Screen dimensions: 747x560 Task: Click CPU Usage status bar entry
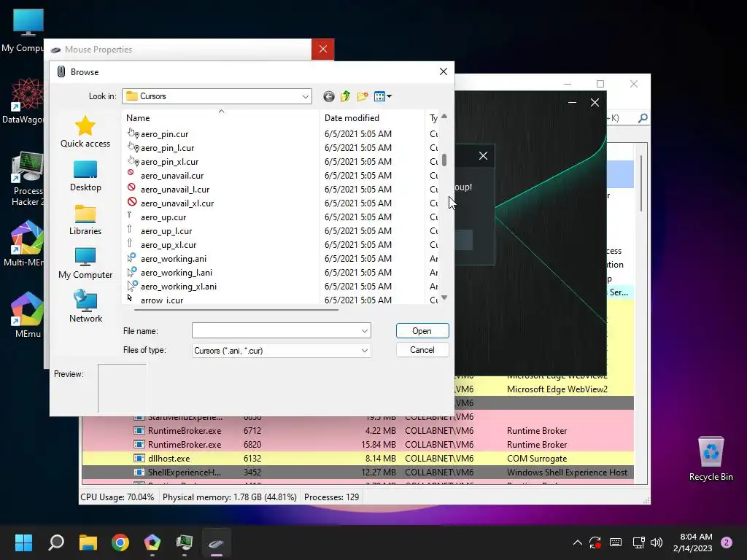[117, 497]
